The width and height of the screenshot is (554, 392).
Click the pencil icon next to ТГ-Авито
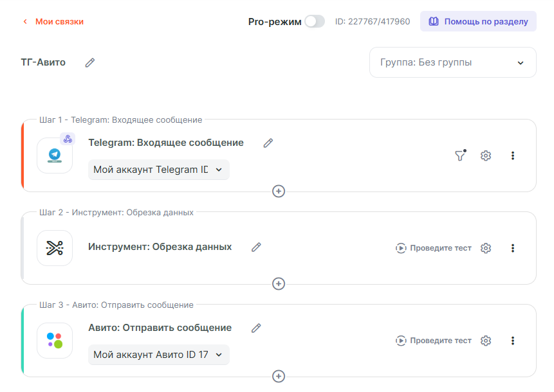click(x=90, y=62)
